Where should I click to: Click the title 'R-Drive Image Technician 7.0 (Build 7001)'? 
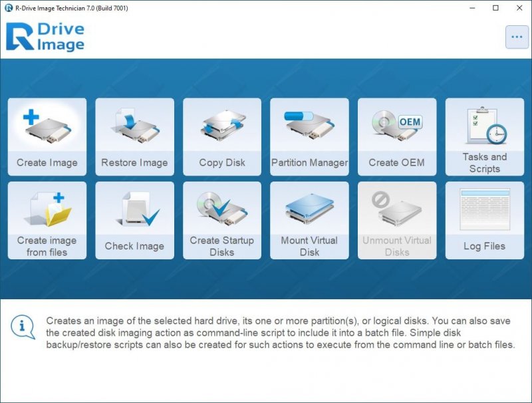click(72, 8)
